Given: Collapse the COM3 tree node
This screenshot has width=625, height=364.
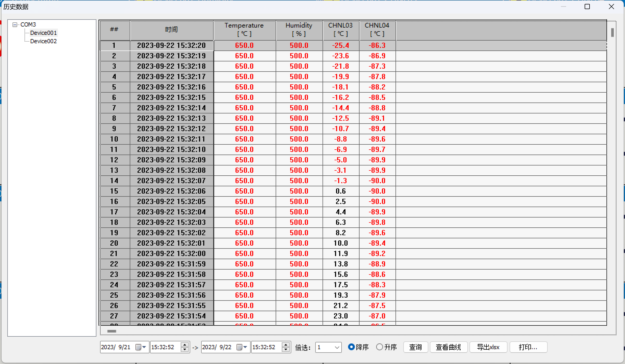Looking at the screenshot, I should pyautogui.click(x=15, y=24).
